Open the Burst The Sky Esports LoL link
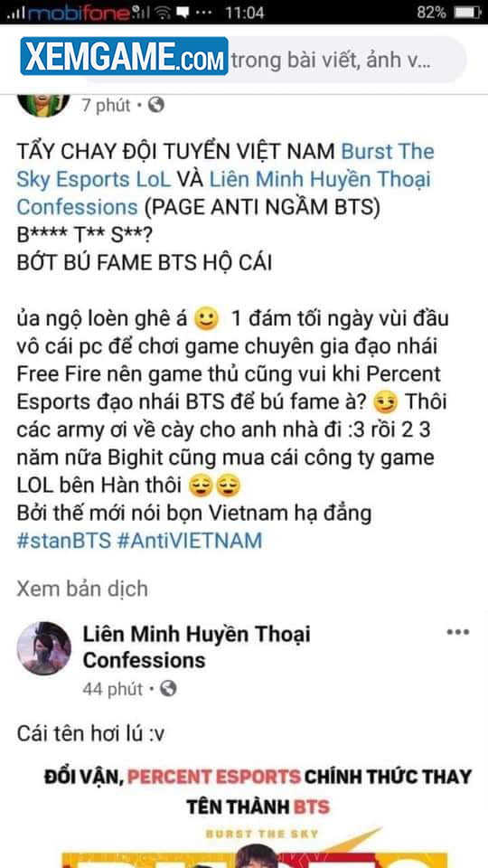 [226, 165]
